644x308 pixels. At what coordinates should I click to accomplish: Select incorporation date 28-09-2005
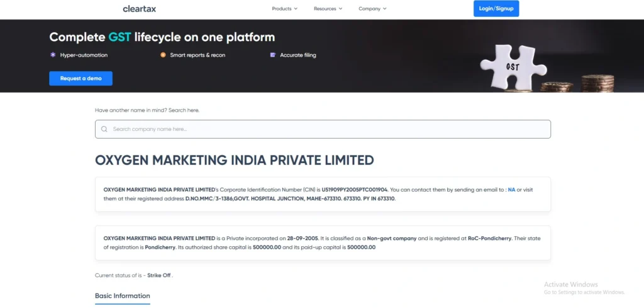(302, 239)
